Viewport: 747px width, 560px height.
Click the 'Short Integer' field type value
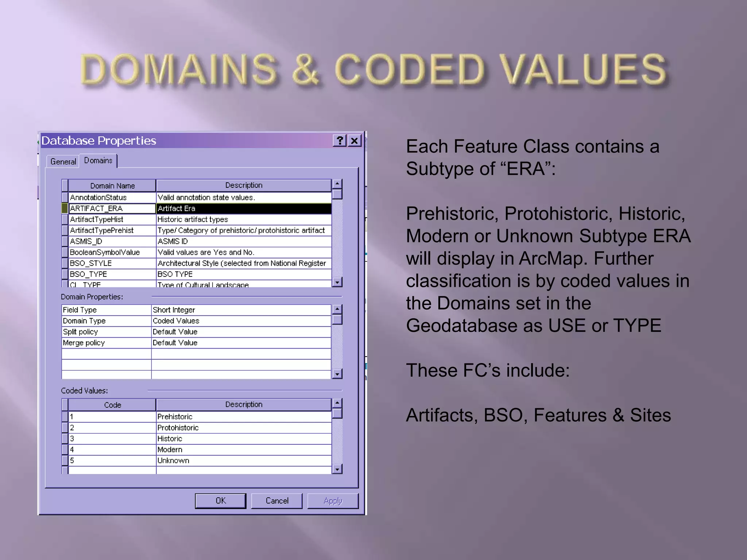(241, 310)
